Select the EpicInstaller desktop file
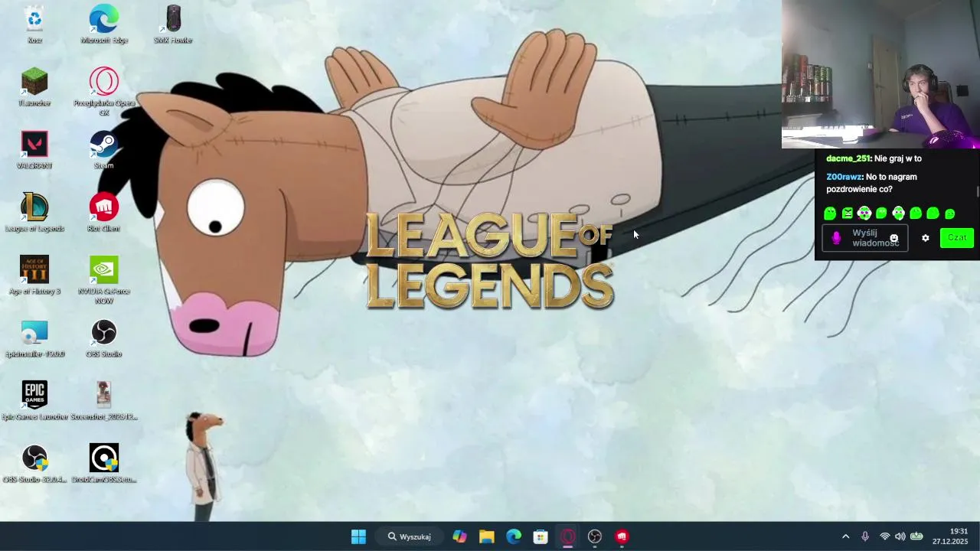The height and width of the screenshot is (551, 980). (x=34, y=338)
